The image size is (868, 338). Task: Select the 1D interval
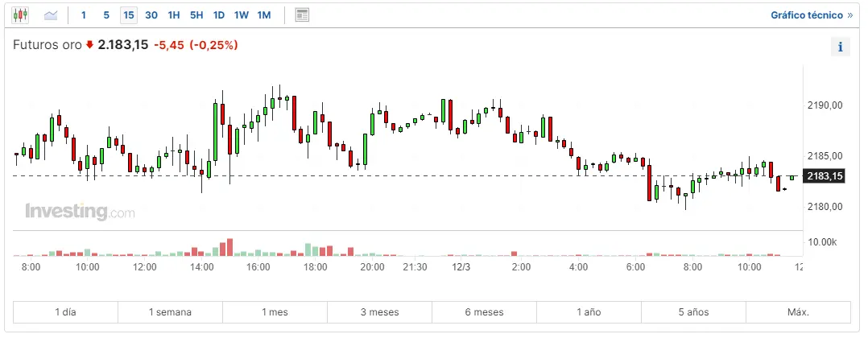click(219, 15)
